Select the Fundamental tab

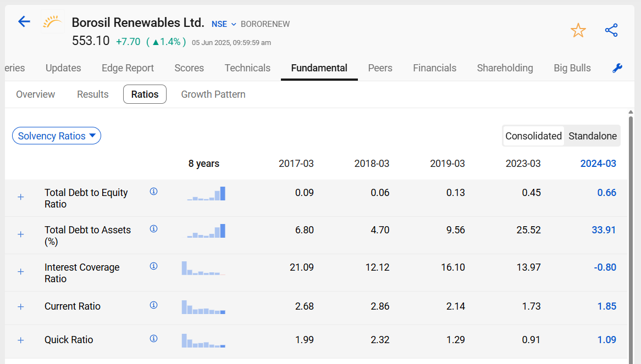click(x=319, y=68)
